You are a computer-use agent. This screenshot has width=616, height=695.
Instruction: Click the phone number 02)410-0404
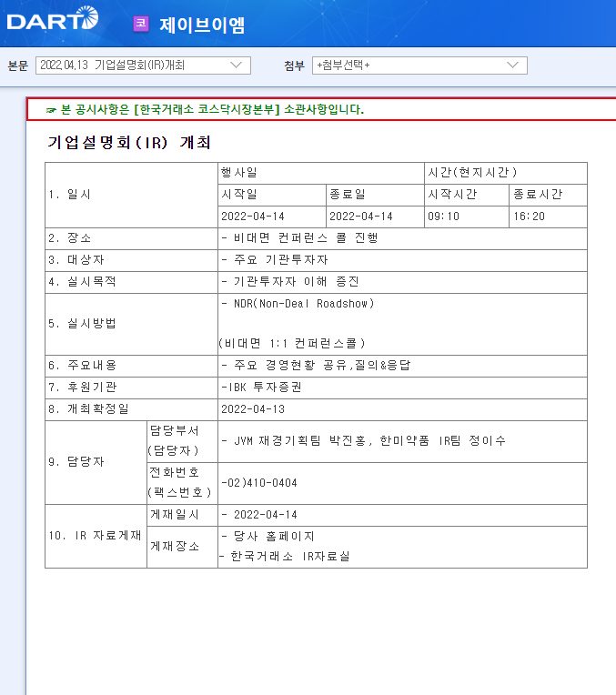pos(259,483)
